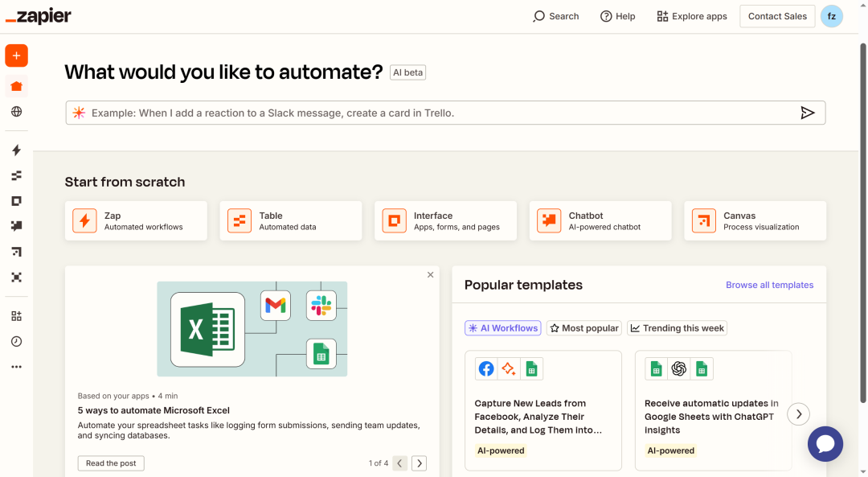Submit the prompt with send arrow
The image size is (868, 477).
[808, 113]
